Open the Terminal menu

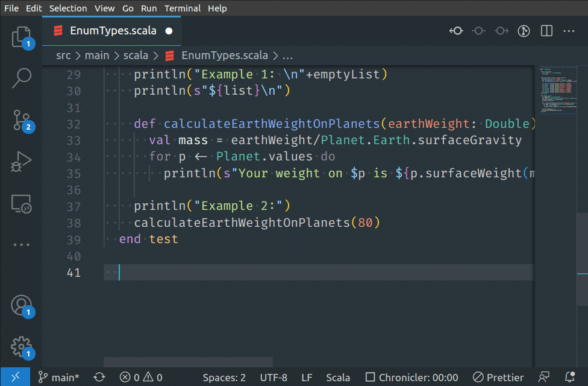(x=183, y=8)
